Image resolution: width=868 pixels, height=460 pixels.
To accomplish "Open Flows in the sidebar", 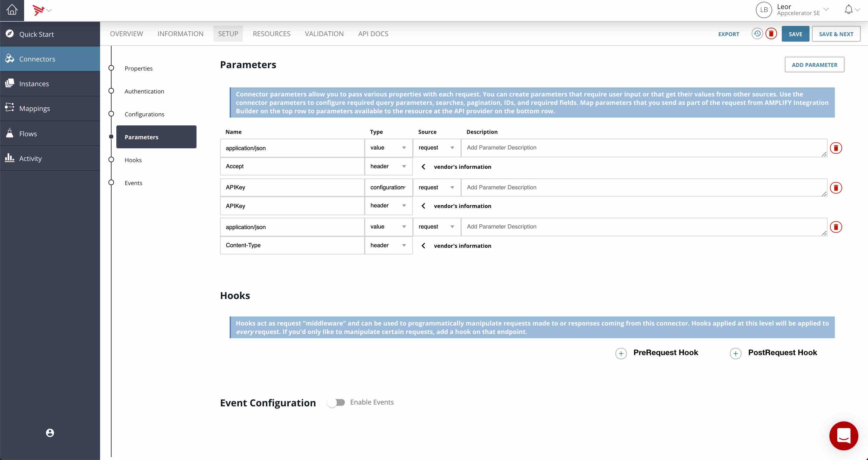I will (x=50, y=134).
